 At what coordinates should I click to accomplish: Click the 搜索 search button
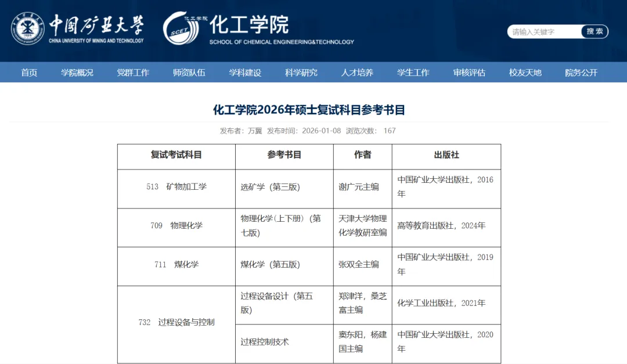594,31
